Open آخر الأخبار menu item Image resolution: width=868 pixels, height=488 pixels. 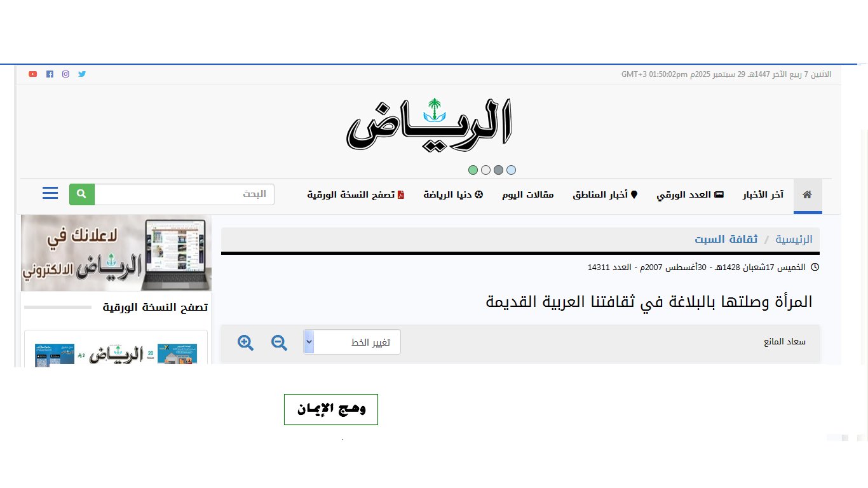[x=763, y=194]
